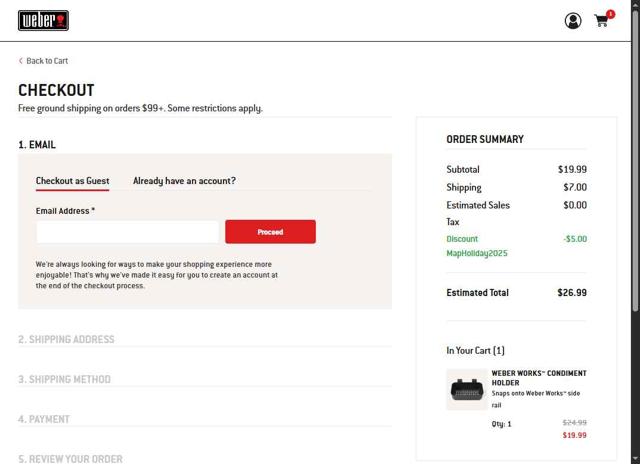
Task: Click the Estimated Total amount $26.99
Action: pyautogui.click(x=572, y=293)
